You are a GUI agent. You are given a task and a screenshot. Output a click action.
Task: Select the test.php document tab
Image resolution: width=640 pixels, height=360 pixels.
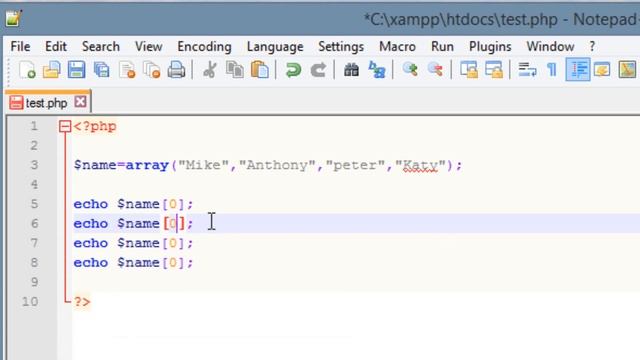pyautogui.click(x=46, y=102)
